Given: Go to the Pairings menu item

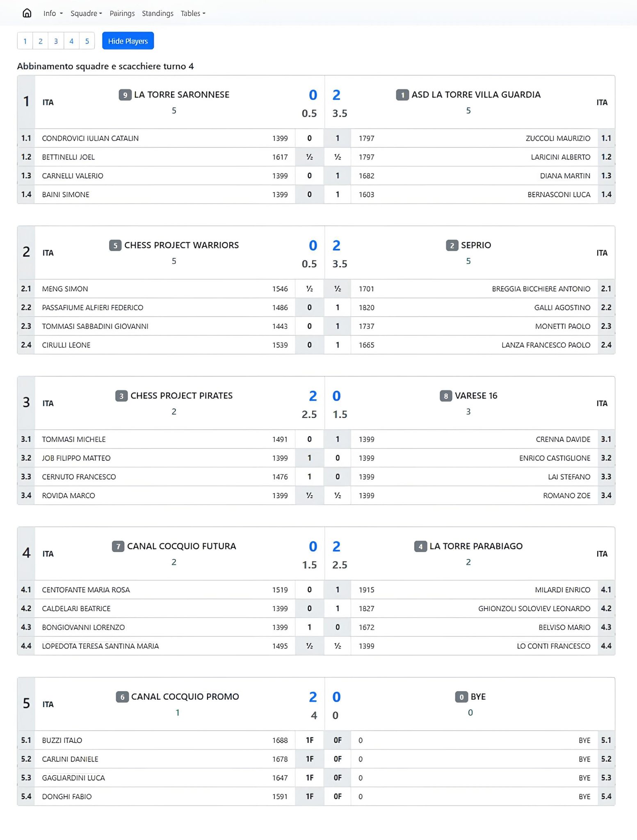Looking at the screenshot, I should tap(122, 13).
